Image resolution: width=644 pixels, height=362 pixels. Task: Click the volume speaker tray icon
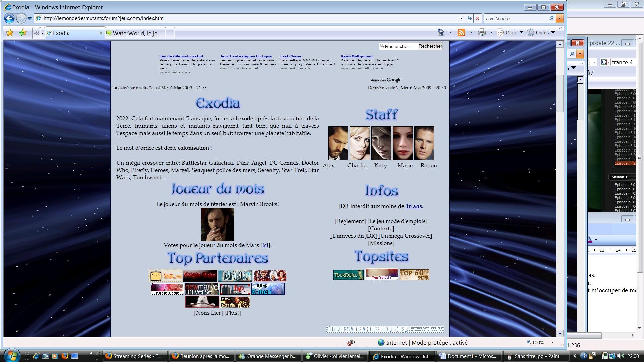(620, 356)
